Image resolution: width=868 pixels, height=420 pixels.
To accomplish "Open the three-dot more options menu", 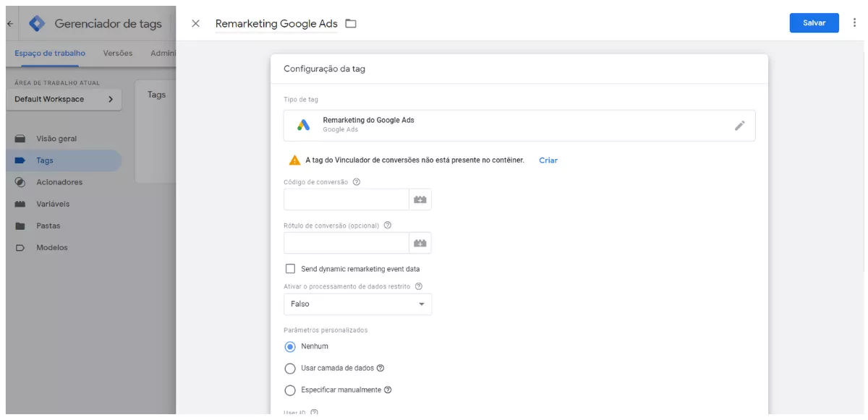I will pos(854,23).
